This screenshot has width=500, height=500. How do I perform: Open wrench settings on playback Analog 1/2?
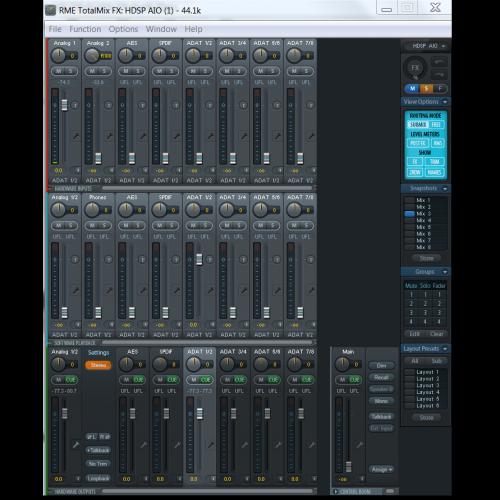pos(76,290)
